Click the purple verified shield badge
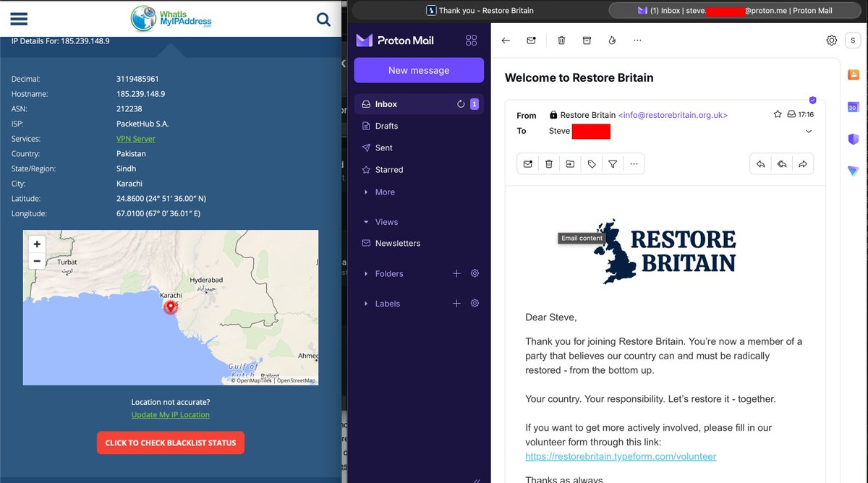Viewport: 868px width, 483px height. pos(812,101)
